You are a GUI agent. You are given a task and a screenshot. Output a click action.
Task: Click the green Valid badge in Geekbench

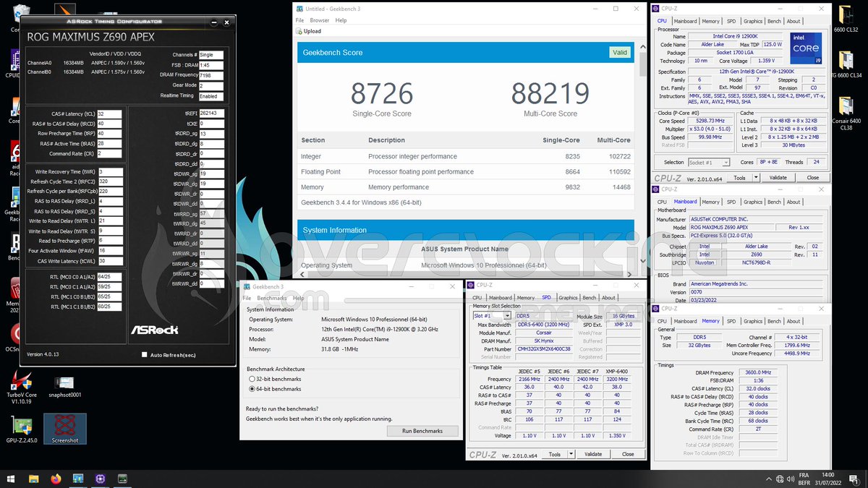[x=620, y=52]
